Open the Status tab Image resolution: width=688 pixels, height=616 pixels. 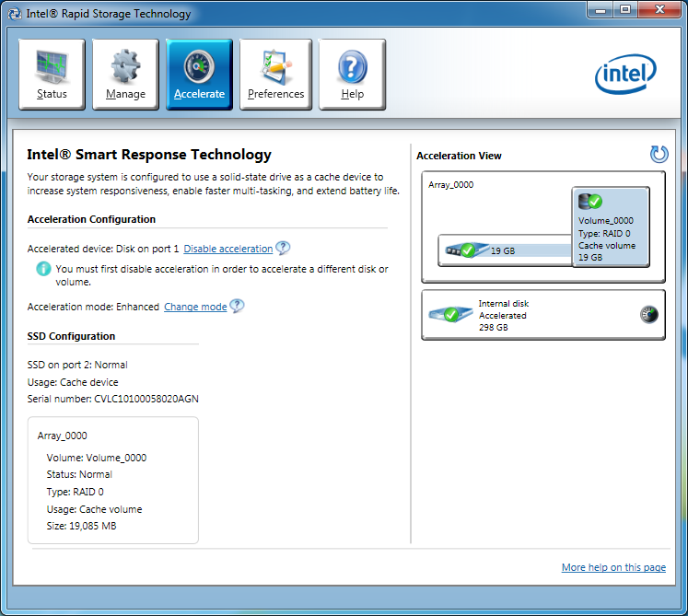(x=52, y=75)
